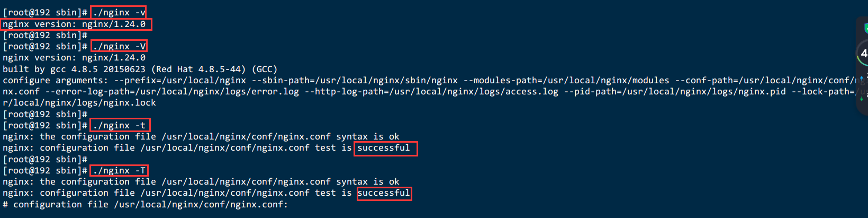Click the --sbin-path argument text
This screenshot has height=218, width=868.
(x=355, y=80)
